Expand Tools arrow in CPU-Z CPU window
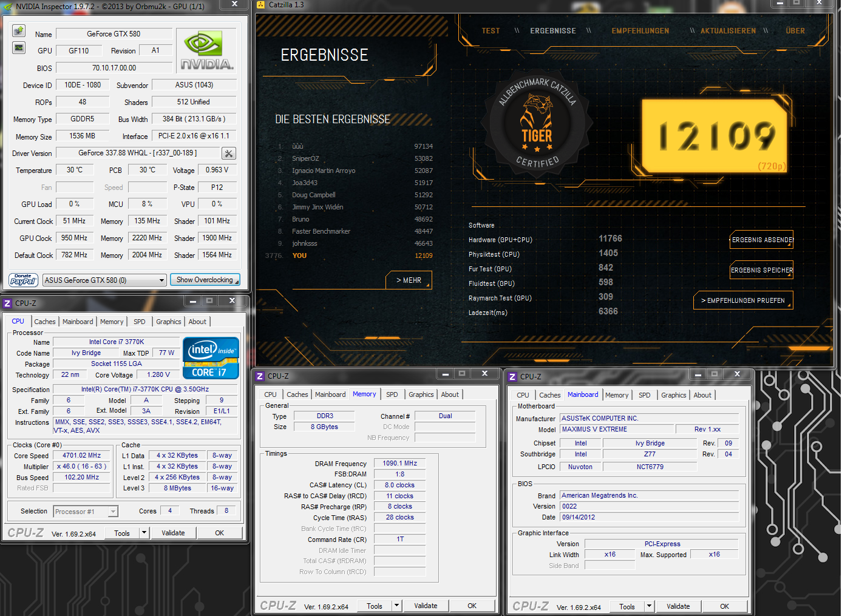This screenshot has width=842, height=616. 144,533
